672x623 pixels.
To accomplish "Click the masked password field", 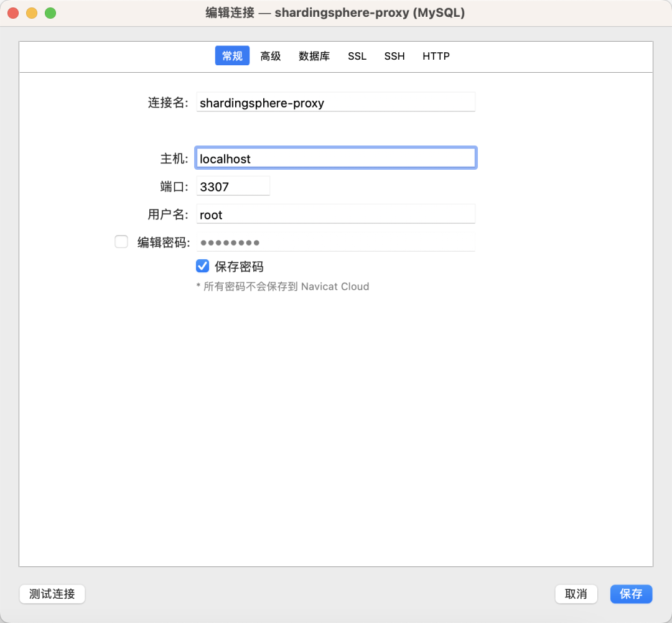I will coord(335,242).
